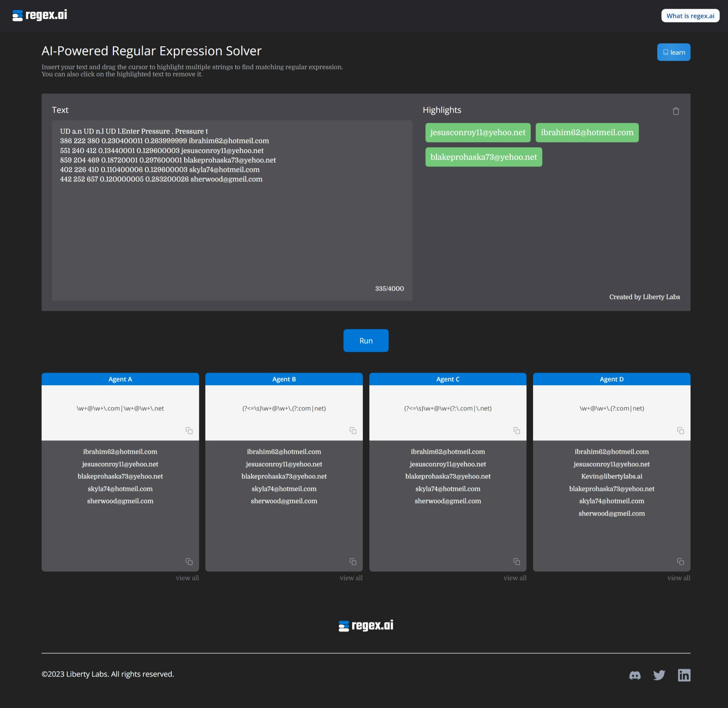Copy Agent A's regex expression
This screenshot has width=728, height=708.
coord(189,431)
